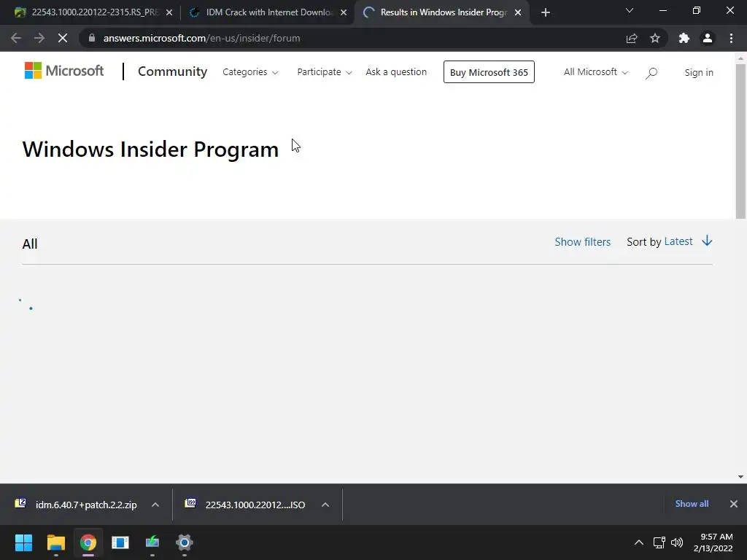Click Buy Microsoft 365 button
The image size is (747, 560).
489,72
